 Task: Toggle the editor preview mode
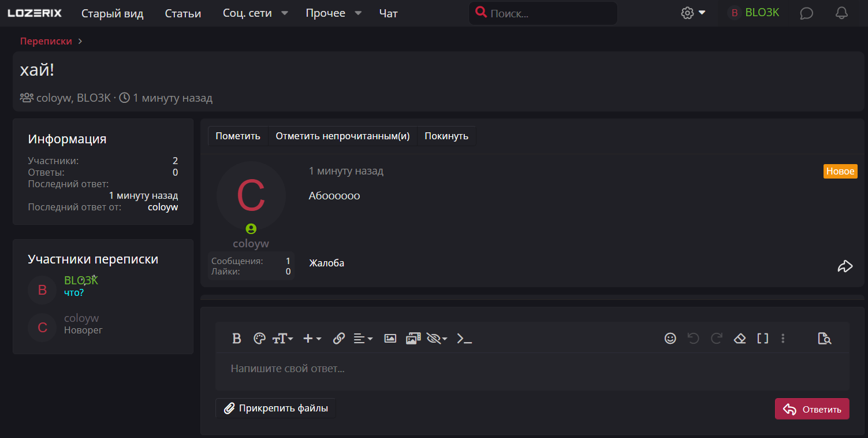click(x=824, y=339)
